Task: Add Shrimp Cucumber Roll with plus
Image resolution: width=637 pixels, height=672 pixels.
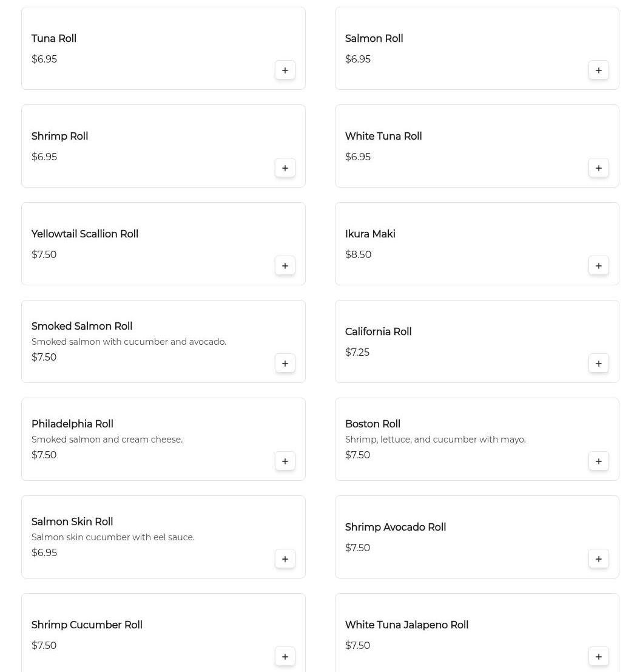Action: pyautogui.click(x=285, y=657)
